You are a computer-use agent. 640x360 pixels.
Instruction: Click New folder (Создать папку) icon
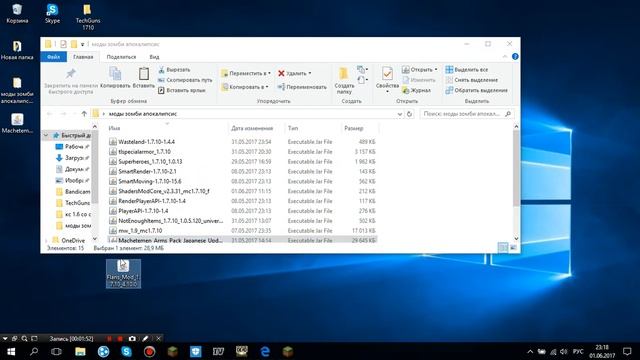point(344,74)
